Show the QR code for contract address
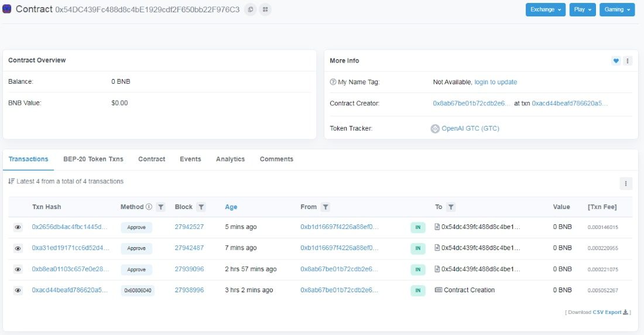The image size is (644, 335). (x=265, y=9)
